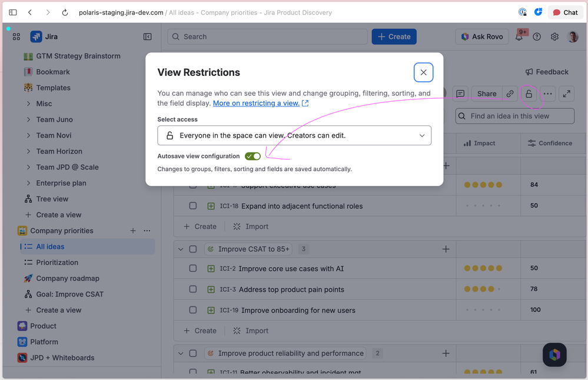Set ICI-18 impact rating dots

pyautogui.click(x=483, y=206)
